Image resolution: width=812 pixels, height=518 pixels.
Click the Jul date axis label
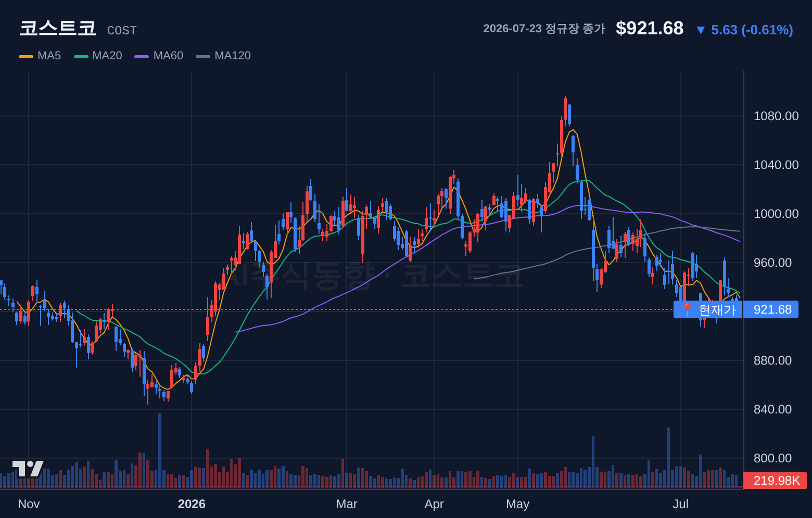(x=680, y=504)
